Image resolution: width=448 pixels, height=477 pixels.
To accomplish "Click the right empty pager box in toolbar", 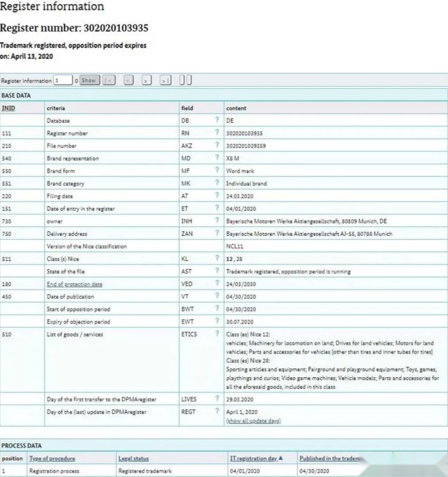I will pyautogui.click(x=189, y=80).
